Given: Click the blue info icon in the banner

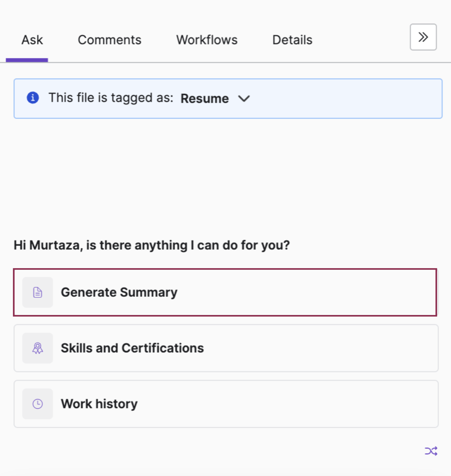Looking at the screenshot, I should 32,98.
